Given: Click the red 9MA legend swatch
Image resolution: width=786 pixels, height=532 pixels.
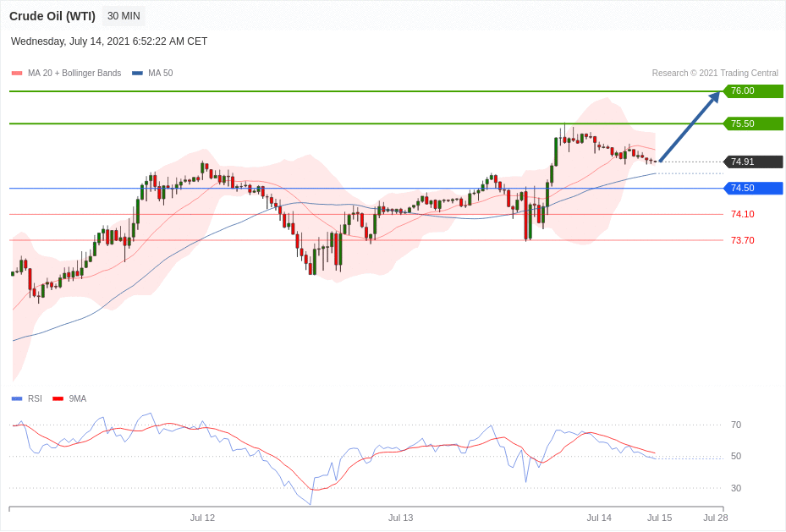Looking at the screenshot, I should 58,399.
